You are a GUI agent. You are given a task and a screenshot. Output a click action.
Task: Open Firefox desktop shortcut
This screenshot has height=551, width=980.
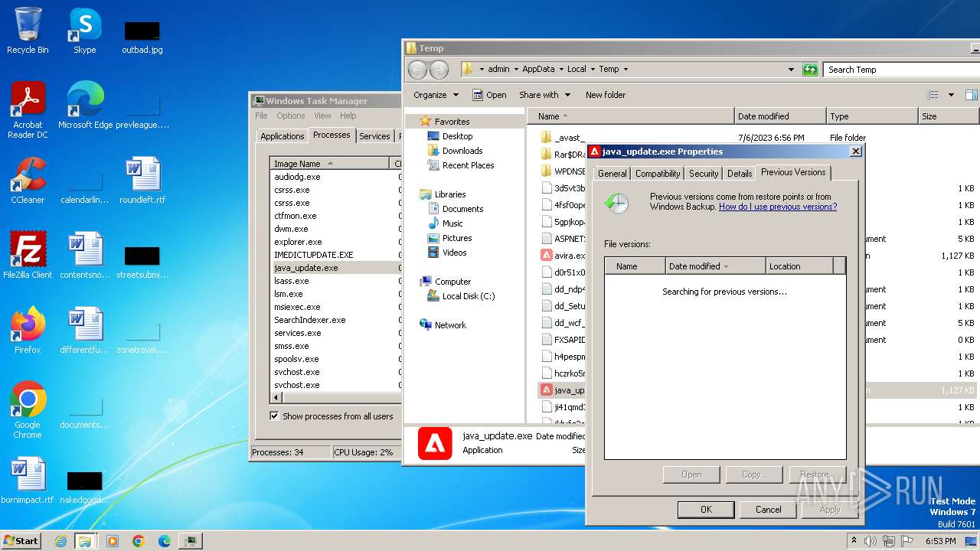(28, 331)
